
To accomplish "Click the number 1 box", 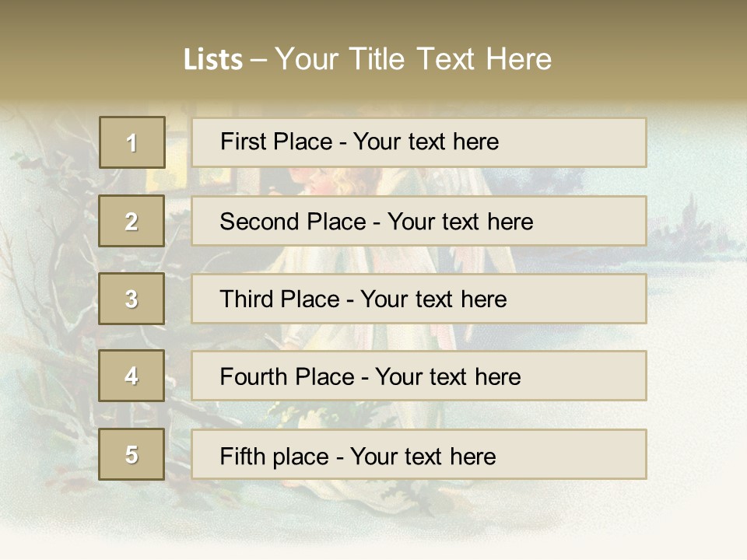I will 132,142.
